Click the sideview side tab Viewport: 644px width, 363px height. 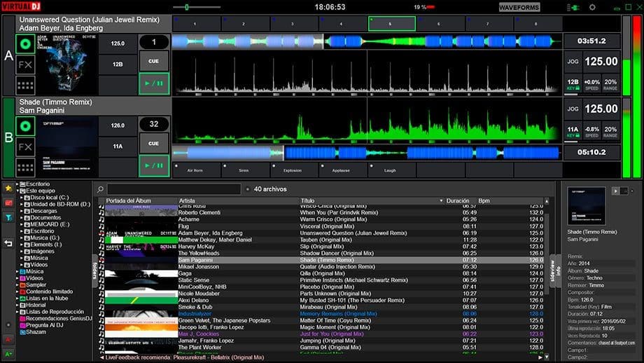click(x=552, y=270)
